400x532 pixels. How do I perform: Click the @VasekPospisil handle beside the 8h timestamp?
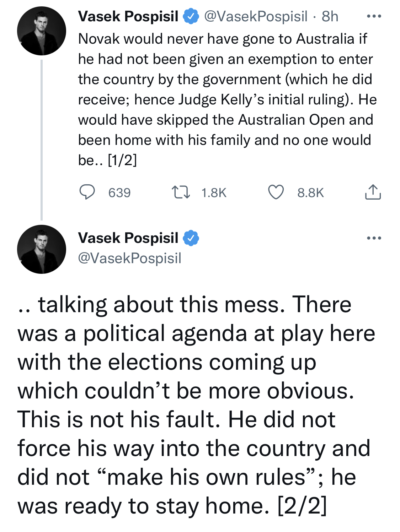coord(256,16)
